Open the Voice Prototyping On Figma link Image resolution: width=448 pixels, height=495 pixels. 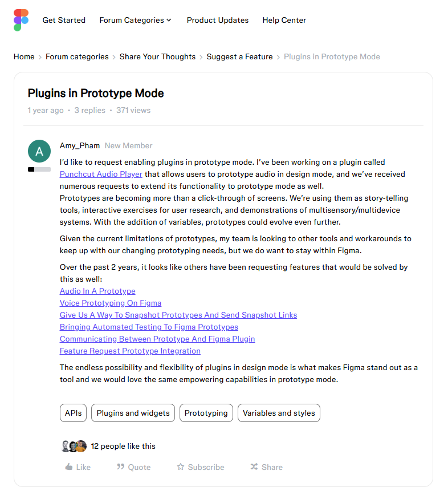(x=111, y=303)
